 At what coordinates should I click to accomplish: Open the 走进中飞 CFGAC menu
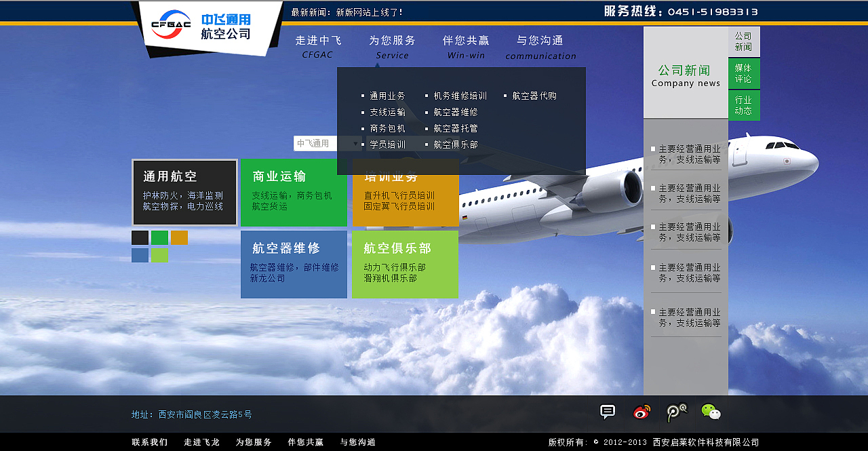[318, 47]
